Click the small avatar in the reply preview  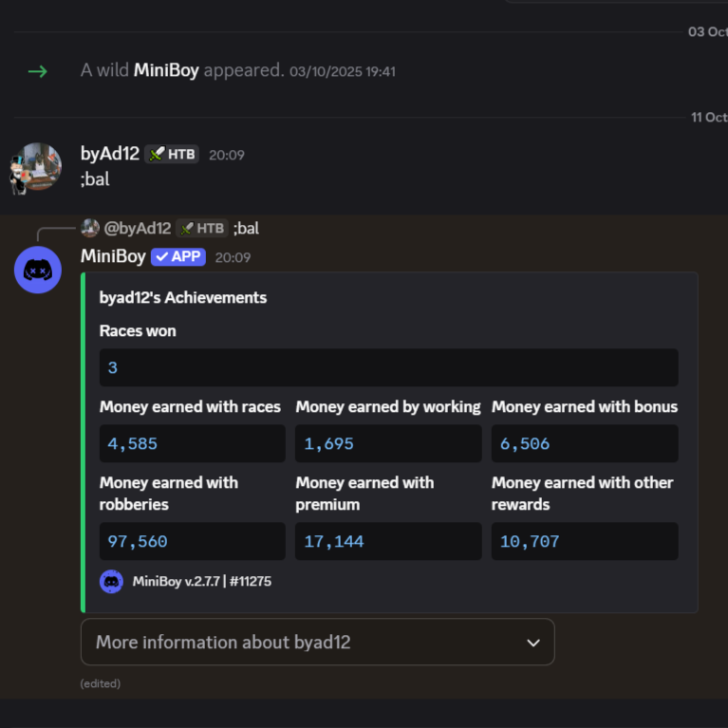coord(90,228)
